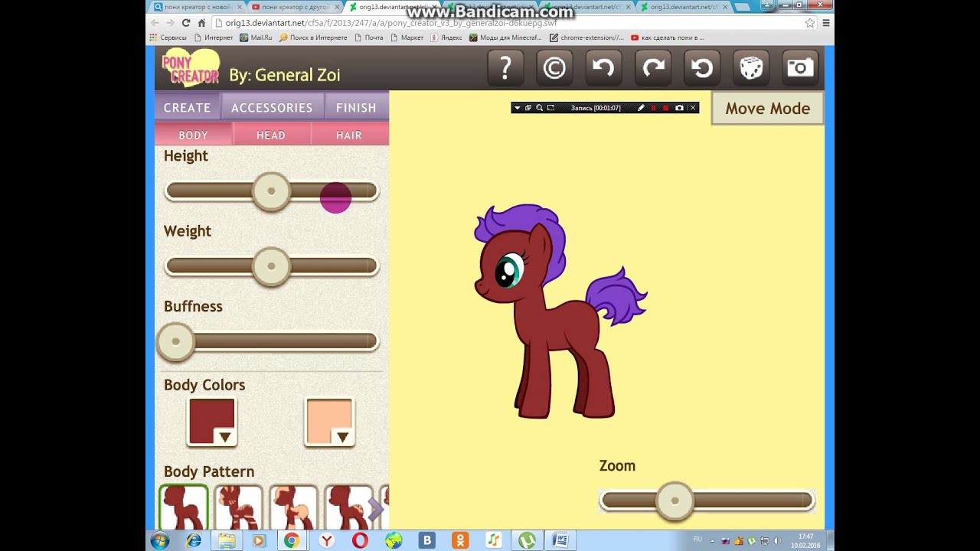Screen dimensions: 980x551
Task: Reload the browser page
Action: click(185, 23)
